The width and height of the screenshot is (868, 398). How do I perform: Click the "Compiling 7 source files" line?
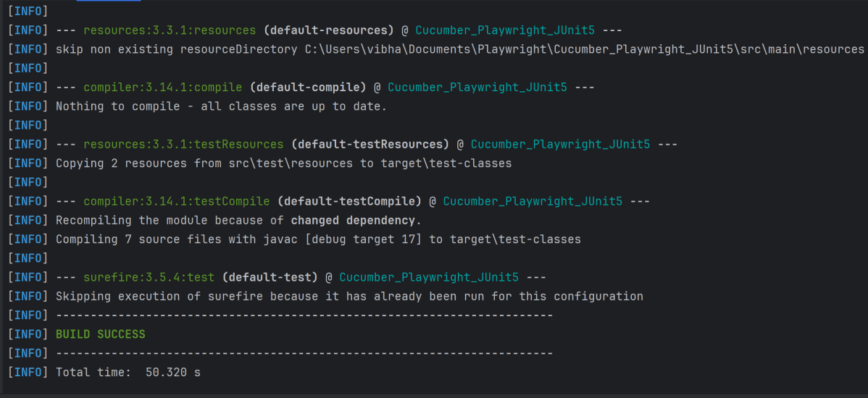click(x=318, y=239)
